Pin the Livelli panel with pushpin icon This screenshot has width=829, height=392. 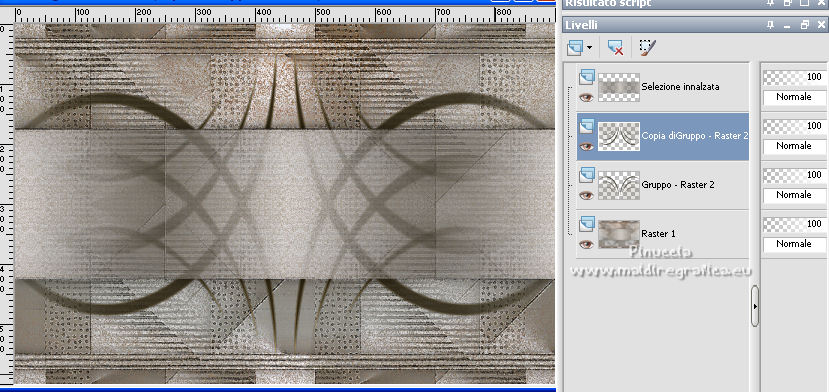pos(771,25)
